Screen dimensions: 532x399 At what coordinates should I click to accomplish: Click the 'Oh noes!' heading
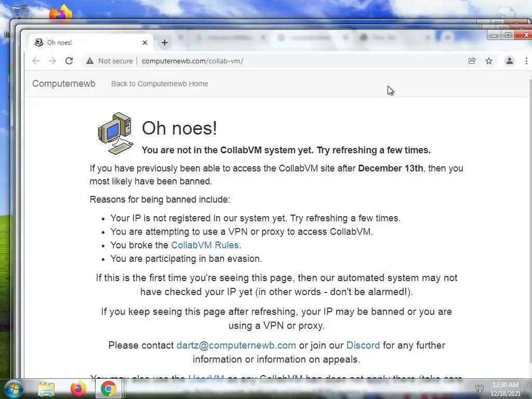179,128
